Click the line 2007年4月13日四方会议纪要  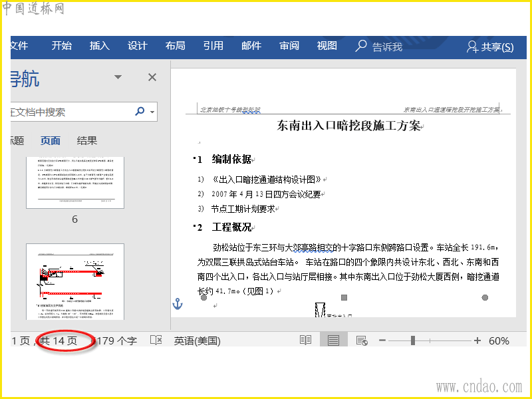point(267,194)
